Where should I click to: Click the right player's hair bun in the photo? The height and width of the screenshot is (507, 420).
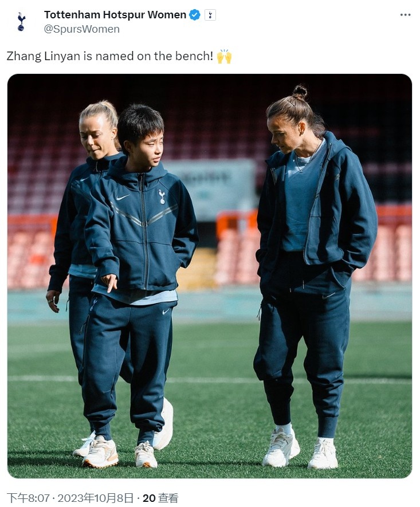point(300,92)
